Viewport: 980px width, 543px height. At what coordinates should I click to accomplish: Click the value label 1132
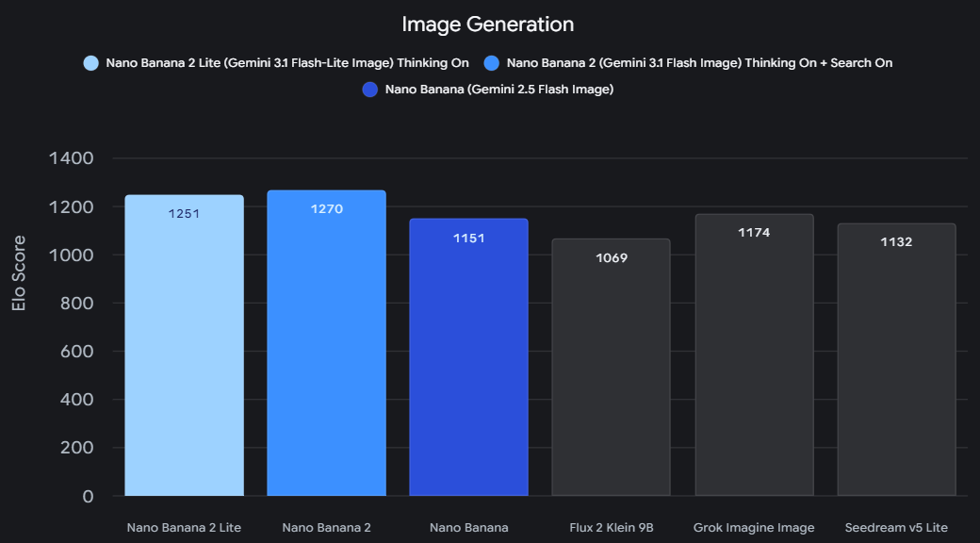click(x=897, y=242)
